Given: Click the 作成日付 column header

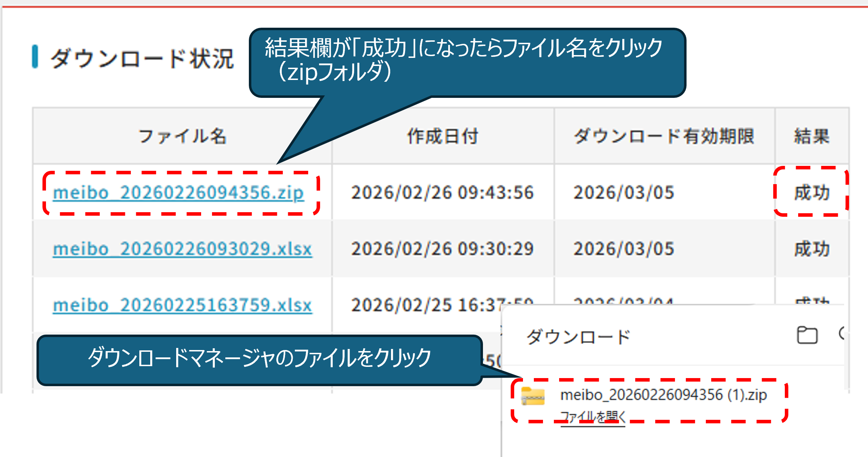Looking at the screenshot, I should [x=443, y=136].
